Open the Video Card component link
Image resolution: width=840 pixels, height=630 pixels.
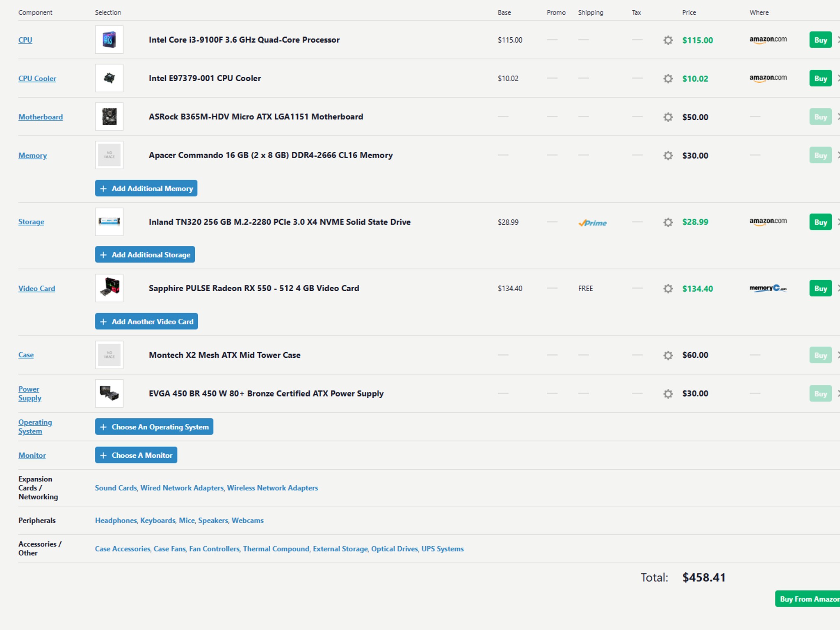(x=37, y=288)
